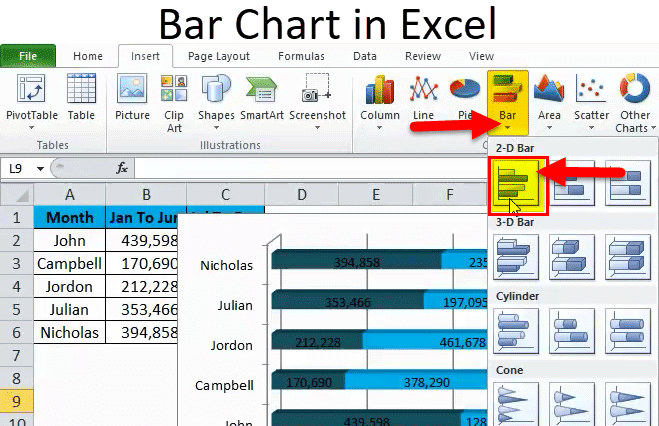Expand the Shapes dropdown arrow
The height and width of the screenshot is (426, 659).
pos(216,128)
